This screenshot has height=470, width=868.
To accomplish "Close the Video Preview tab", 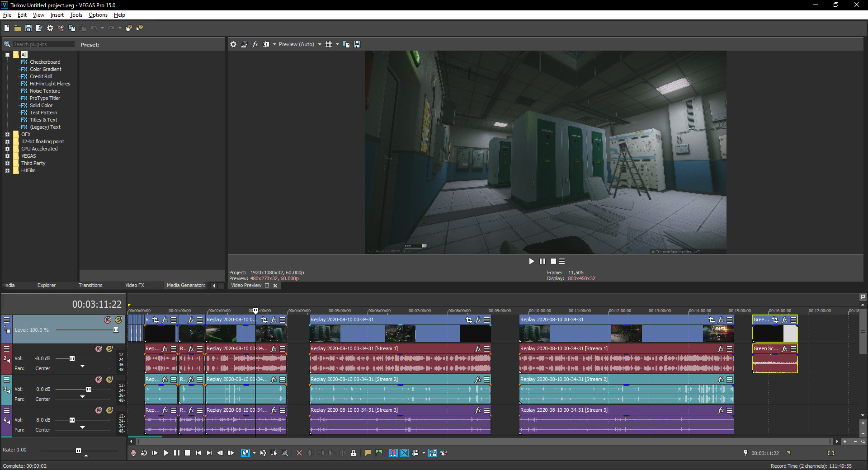I will point(275,286).
